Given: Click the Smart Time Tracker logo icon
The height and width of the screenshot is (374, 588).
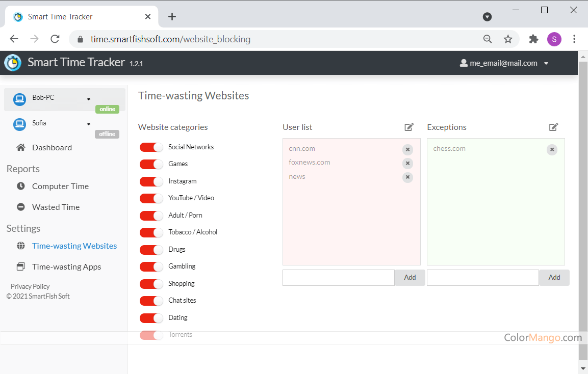Looking at the screenshot, I should (x=13, y=63).
